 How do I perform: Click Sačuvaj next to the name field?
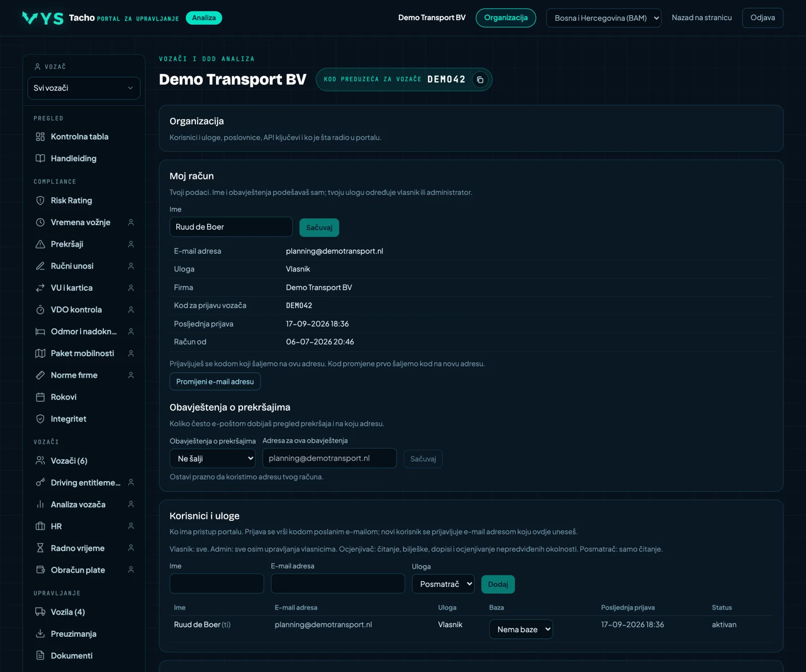pos(319,228)
